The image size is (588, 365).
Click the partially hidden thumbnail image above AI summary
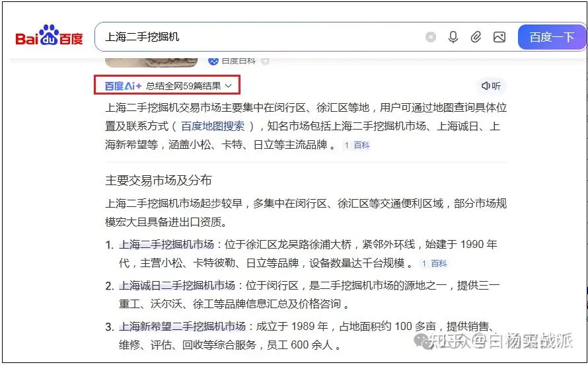[x=151, y=62]
